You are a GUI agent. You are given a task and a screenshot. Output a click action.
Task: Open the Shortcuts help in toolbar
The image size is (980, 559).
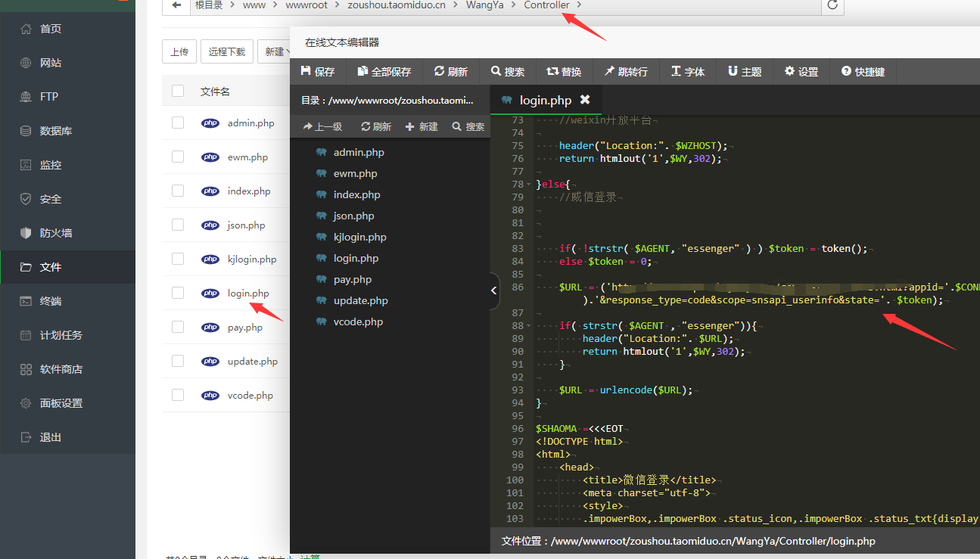click(863, 72)
